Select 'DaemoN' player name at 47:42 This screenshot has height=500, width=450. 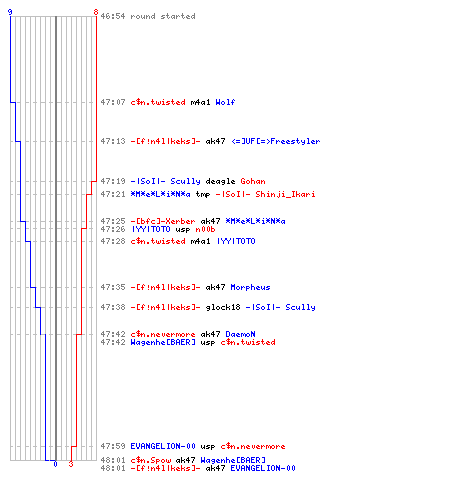[241, 334]
